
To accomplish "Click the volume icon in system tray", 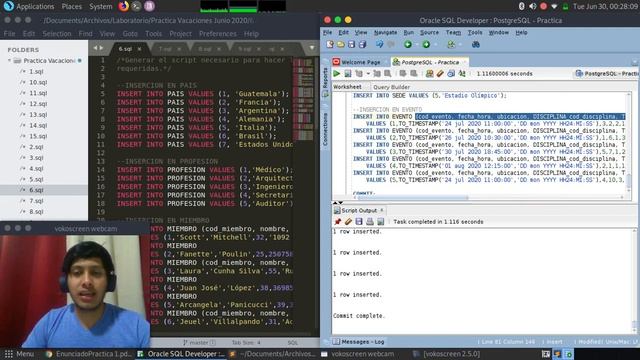I will tap(533, 7).
